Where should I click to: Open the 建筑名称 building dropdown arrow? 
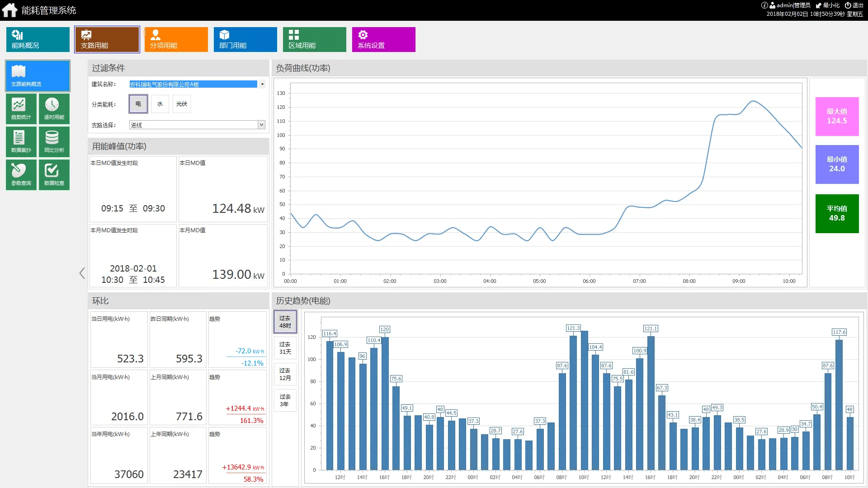[x=262, y=84]
